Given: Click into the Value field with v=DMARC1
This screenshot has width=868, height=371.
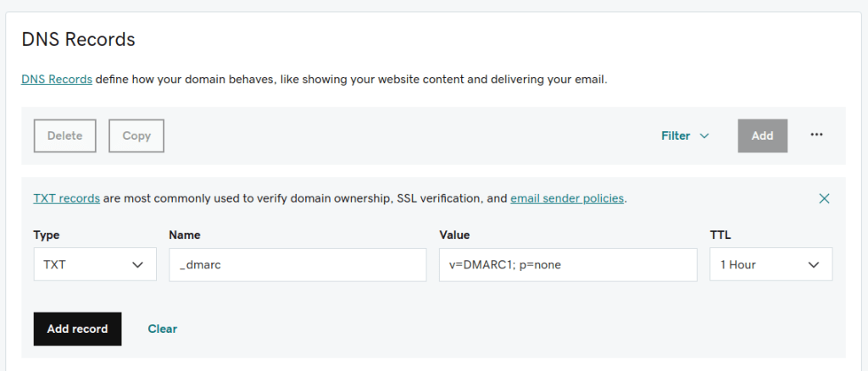Looking at the screenshot, I should point(568,264).
